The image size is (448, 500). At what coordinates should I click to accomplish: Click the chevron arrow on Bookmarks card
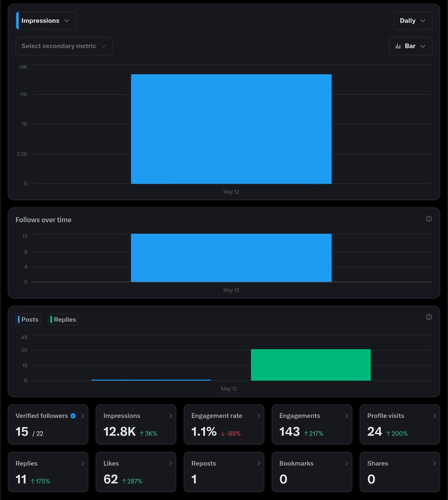(346, 463)
